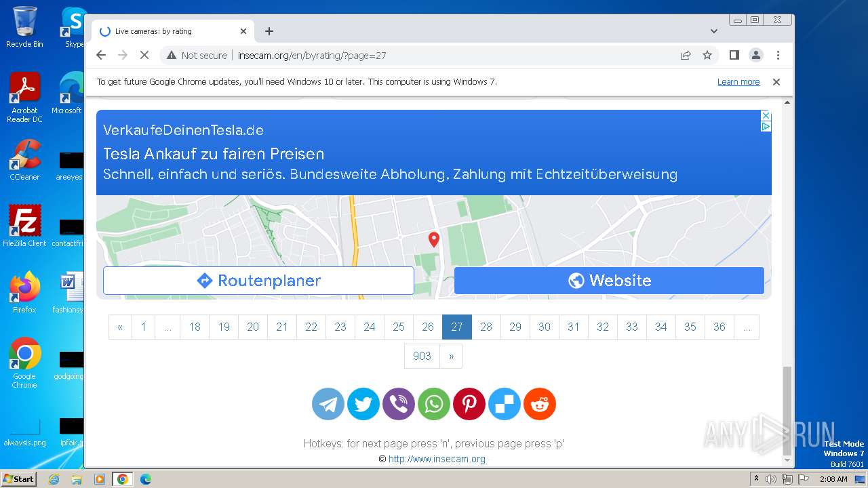Screen dimensions: 868x488
Task: Go back to previous page
Action: tap(101, 55)
